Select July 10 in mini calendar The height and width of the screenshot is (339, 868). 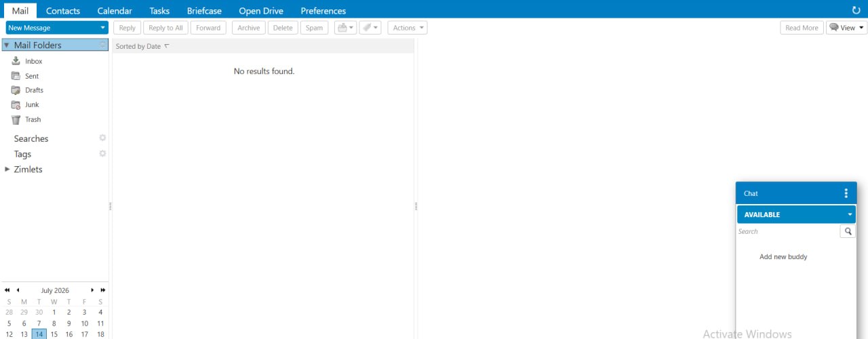[x=85, y=323]
